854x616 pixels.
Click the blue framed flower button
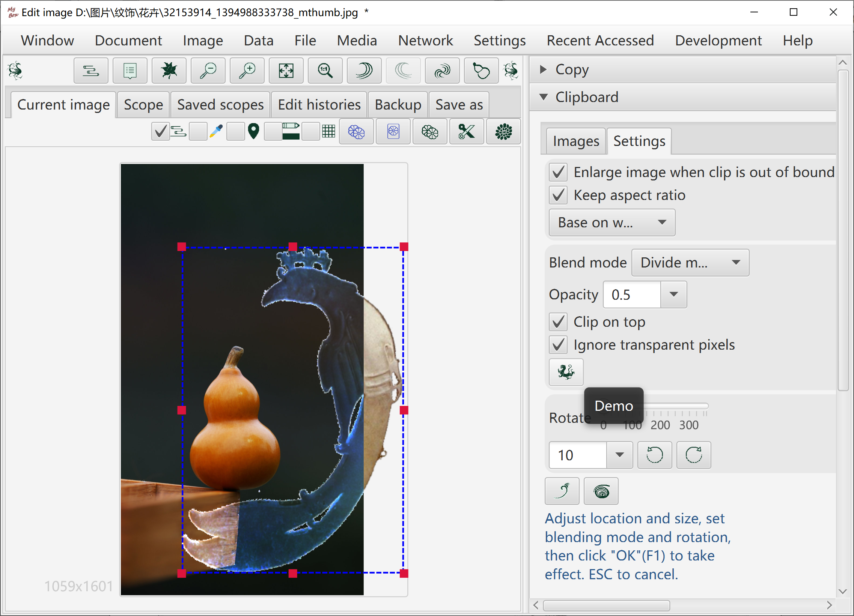coord(393,132)
